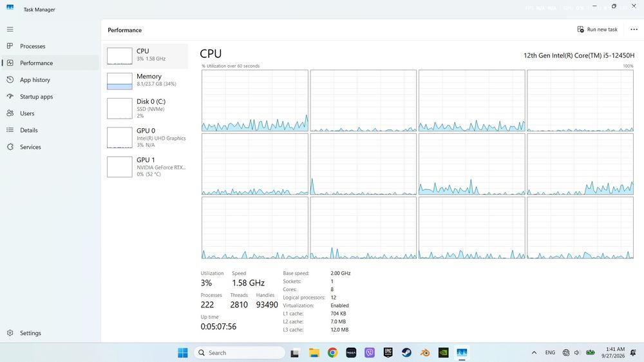Click the Details list icon
This screenshot has width=644, height=362.
pyautogui.click(x=10, y=130)
